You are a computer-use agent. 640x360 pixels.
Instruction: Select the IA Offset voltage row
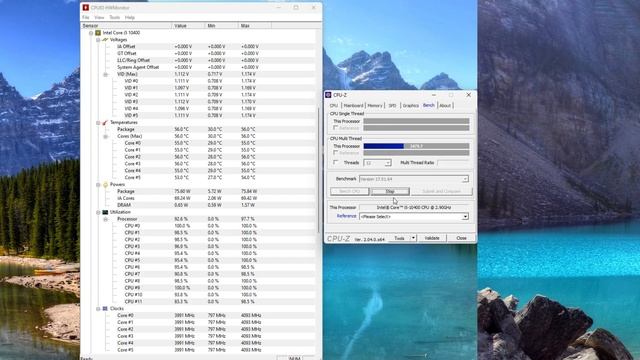click(x=198, y=47)
